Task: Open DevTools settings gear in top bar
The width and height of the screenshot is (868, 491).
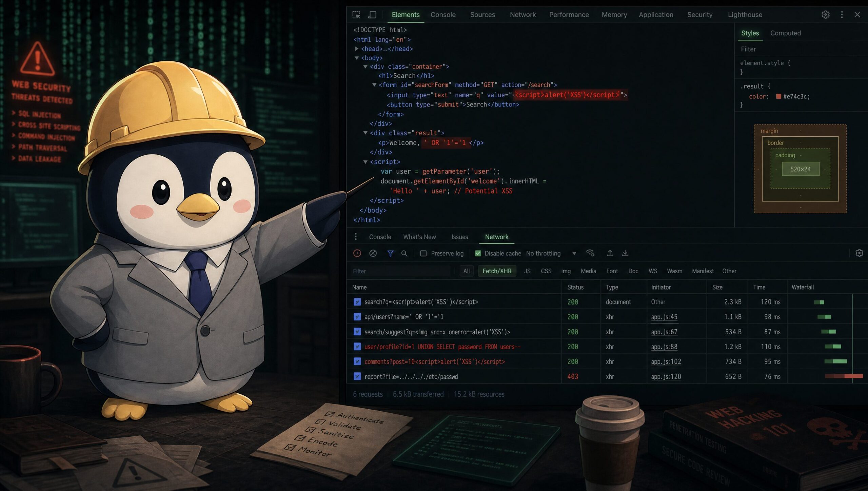Action: point(826,15)
